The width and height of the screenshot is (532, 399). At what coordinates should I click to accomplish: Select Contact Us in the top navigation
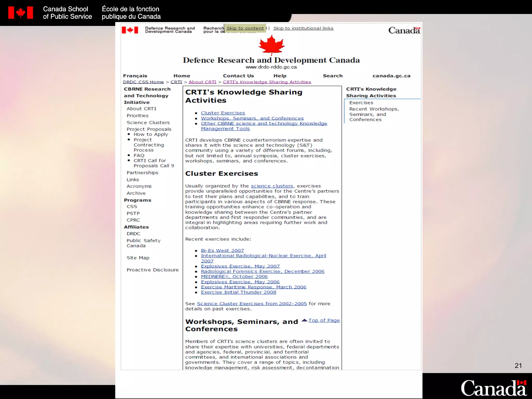tap(238, 76)
